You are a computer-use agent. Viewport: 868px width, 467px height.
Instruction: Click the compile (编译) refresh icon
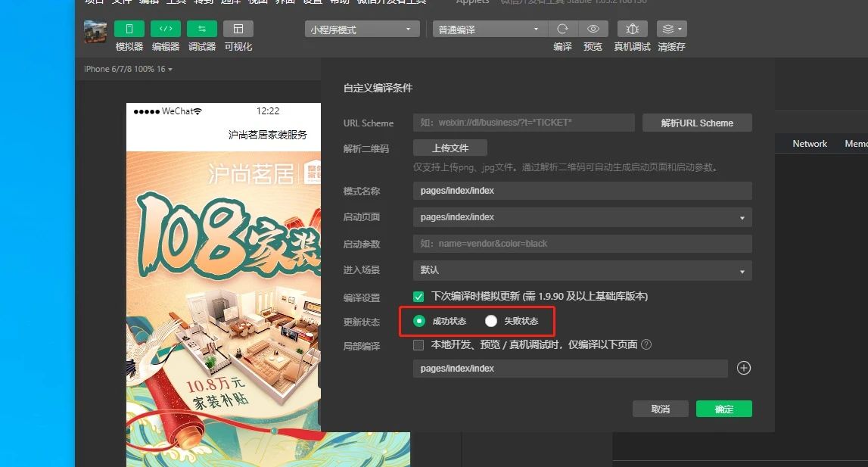tap(562, 29)
